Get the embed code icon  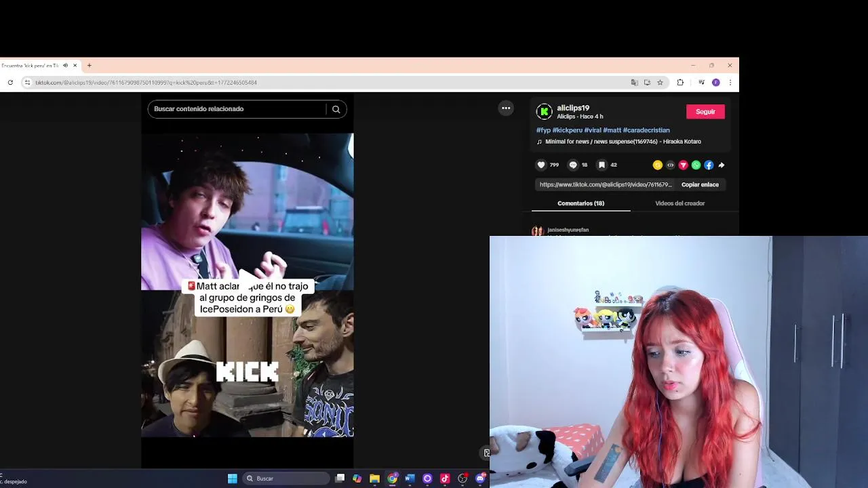(670, 165)
